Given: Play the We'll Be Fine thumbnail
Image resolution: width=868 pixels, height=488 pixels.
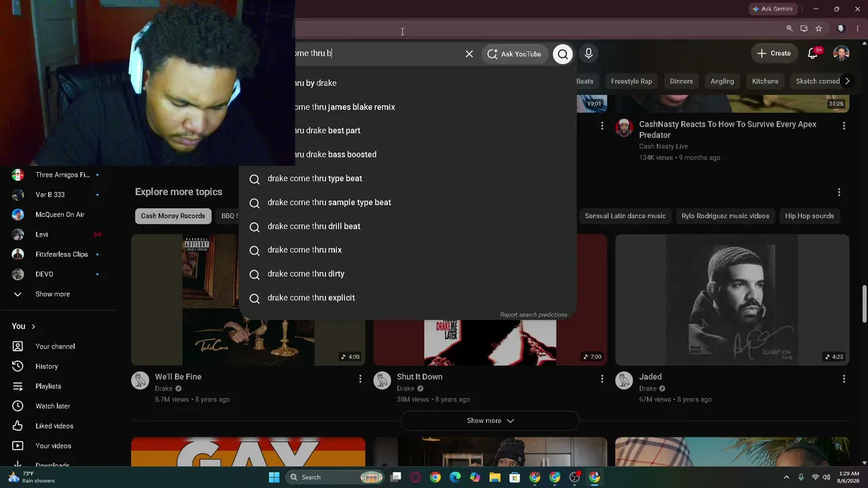Looking at the screenshot, I should pos(248,300).
